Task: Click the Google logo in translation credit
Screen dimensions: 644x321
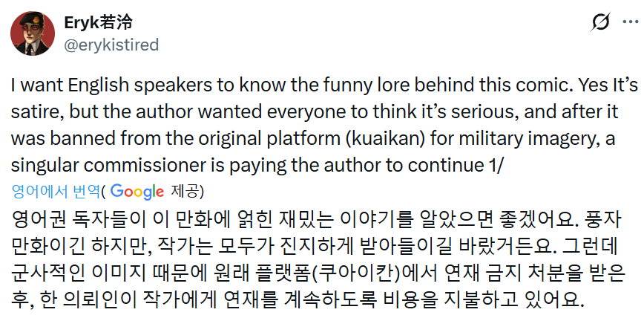Action: coord(137,191)
